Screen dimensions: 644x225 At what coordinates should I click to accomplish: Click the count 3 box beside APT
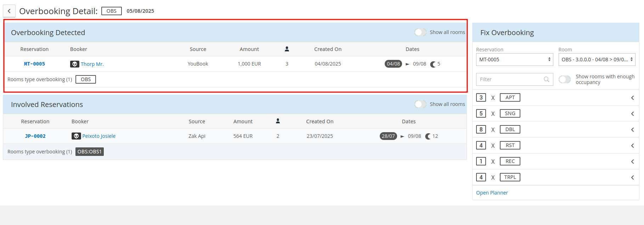481,97
